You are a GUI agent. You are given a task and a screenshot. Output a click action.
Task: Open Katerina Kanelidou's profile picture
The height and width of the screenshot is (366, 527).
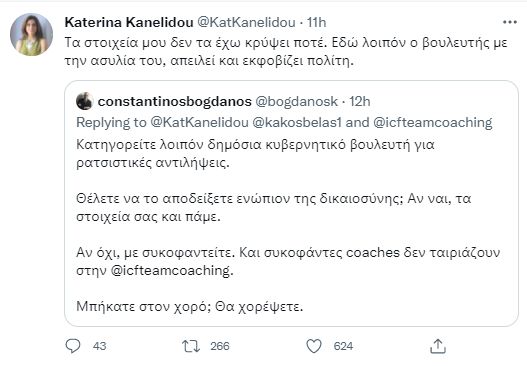[x=32, y=35]
